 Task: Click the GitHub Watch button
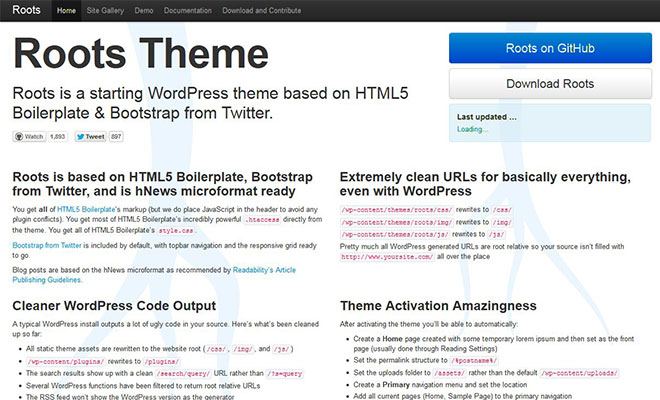click(29, 136)
